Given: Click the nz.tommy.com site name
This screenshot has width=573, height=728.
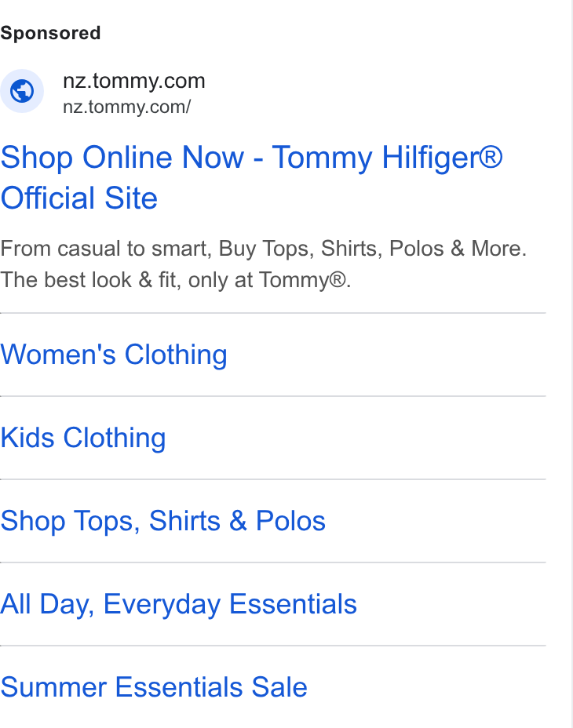Looking at the screenshot, I should (134, 81).
